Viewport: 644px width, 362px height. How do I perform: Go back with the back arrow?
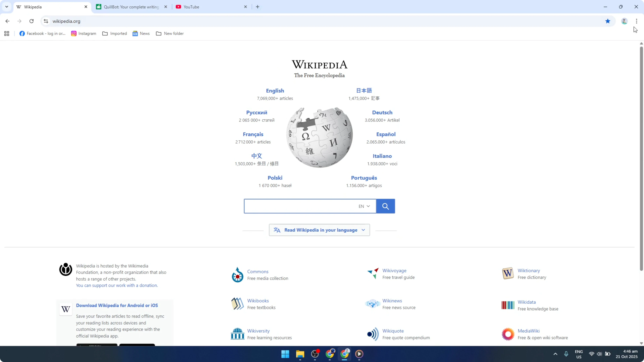(x=8, y=21)
